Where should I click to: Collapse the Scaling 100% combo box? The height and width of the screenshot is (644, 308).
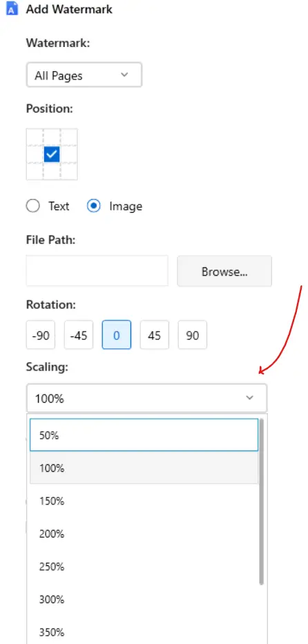click(x=146, y=399)
